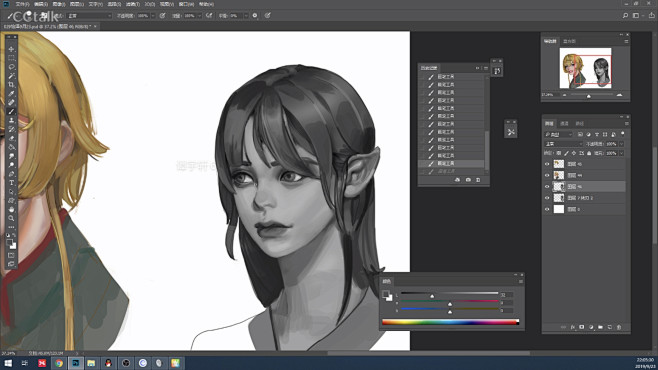Viewport: 658px width, 370px height.
Task: Click the L slider in the color panel
Action: coord(449,293)
